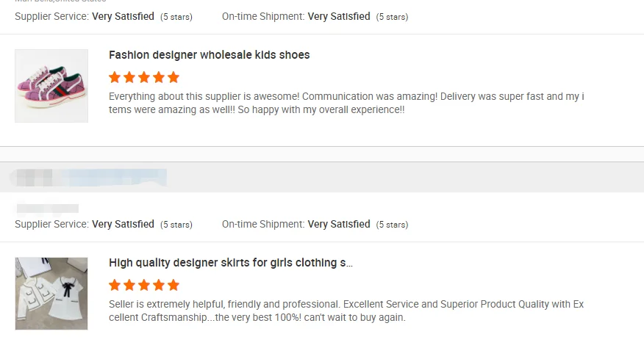Click the first orange star on the skirts review

click(115, 285)
